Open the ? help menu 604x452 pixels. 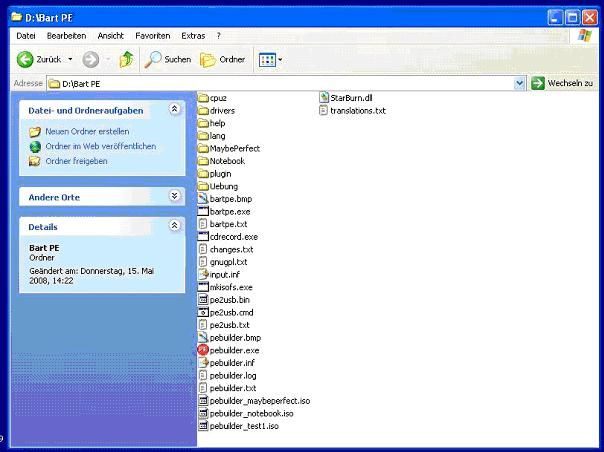pyautogui.click(x=218, y=36)
